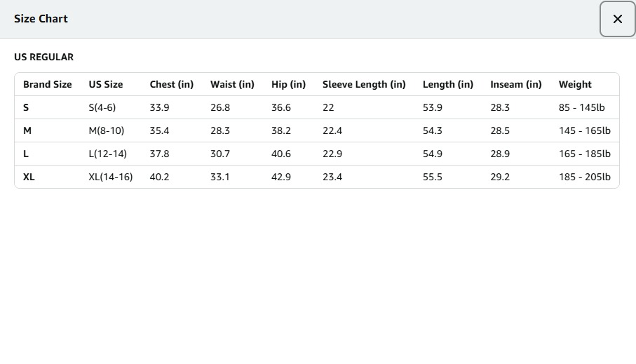Click the Sleeve Length (in) header

[364, 84]
